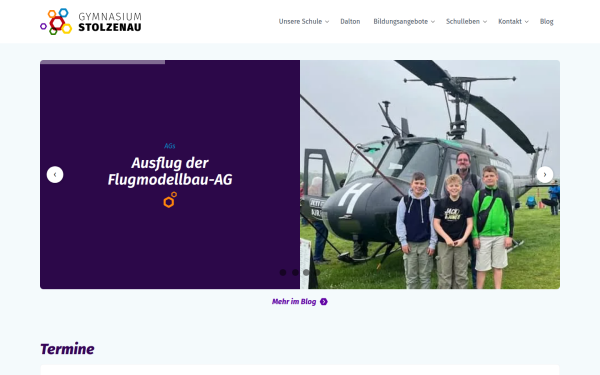Image resolution: width=600 pixels, height=375 pixels.
Task: Open the Ausflug der Flugmodellbau-AG article
Action: click(x=170, y=171)
